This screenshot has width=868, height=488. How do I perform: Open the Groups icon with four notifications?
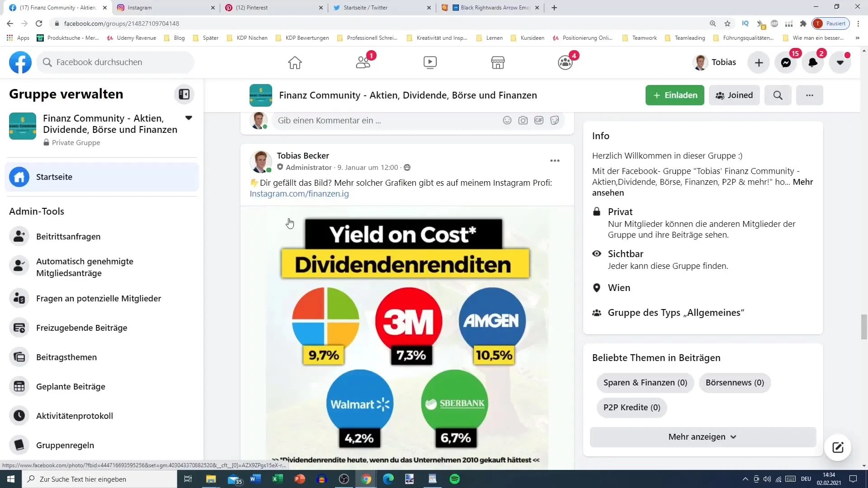[565, 62]
